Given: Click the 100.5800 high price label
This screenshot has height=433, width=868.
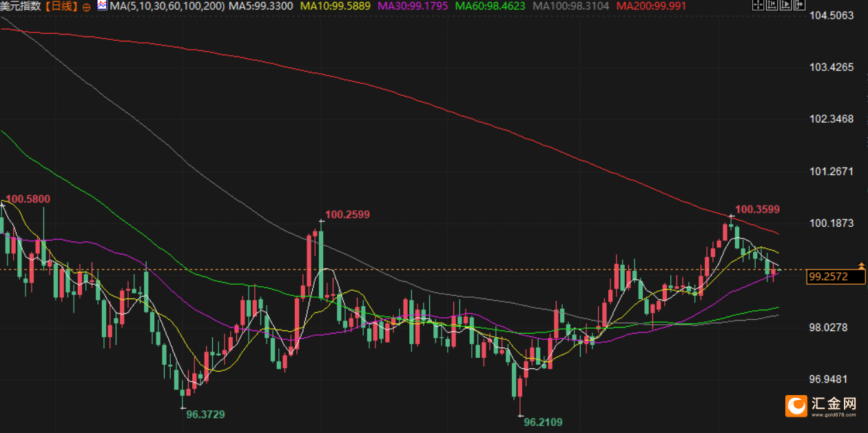Looking at the screenshot, I should pos(28,199).
